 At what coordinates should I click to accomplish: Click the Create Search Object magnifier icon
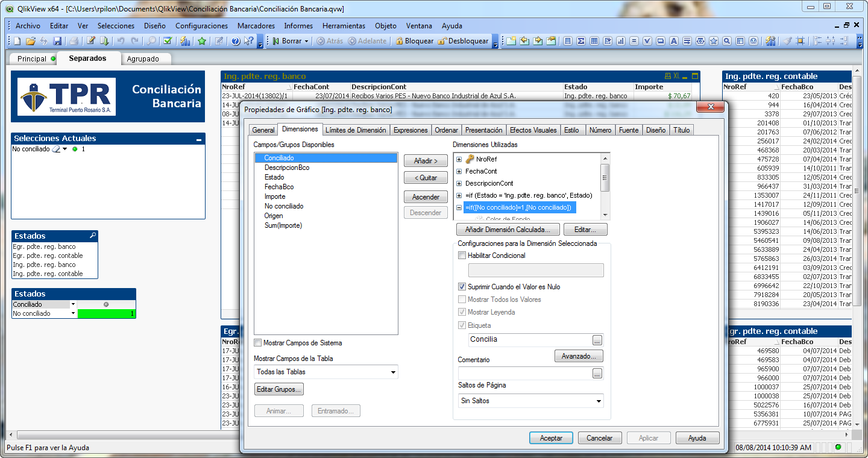coord(726,41)
